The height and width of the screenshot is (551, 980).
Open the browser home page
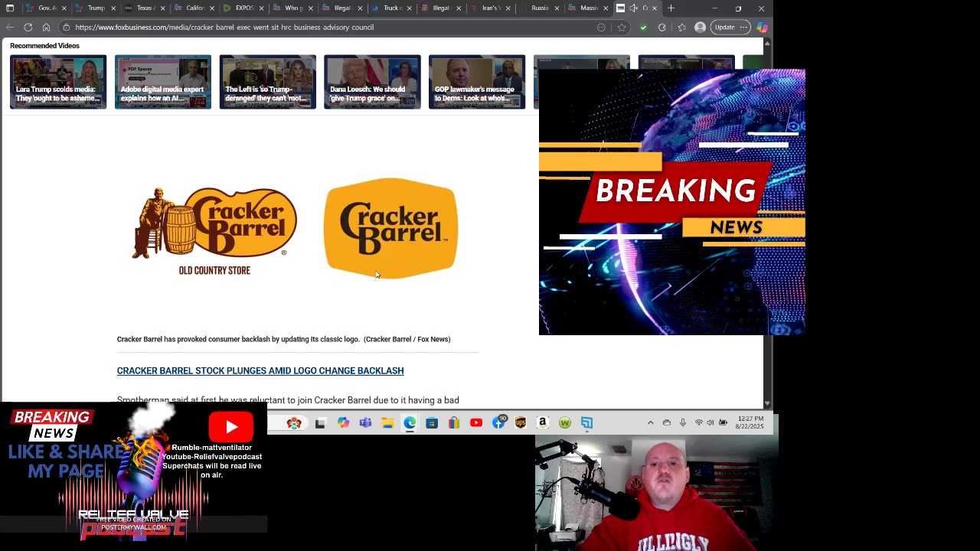point(46,27)
